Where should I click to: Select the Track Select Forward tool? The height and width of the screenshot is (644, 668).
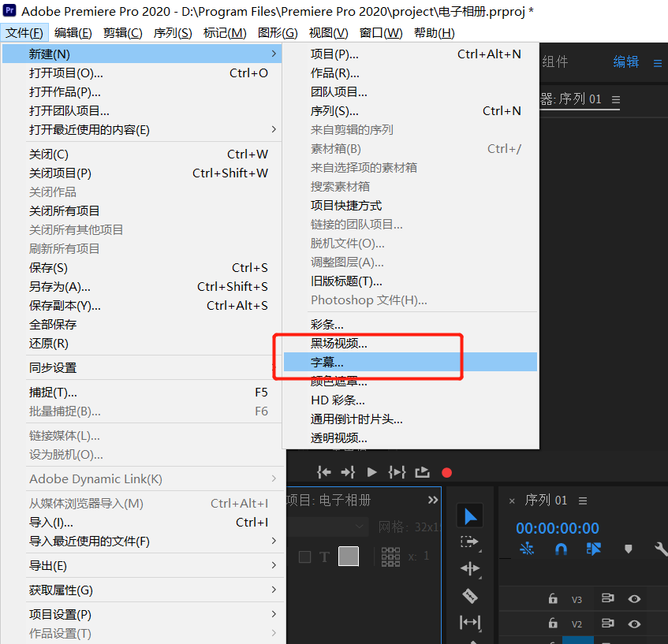click(x=470, y=542)
